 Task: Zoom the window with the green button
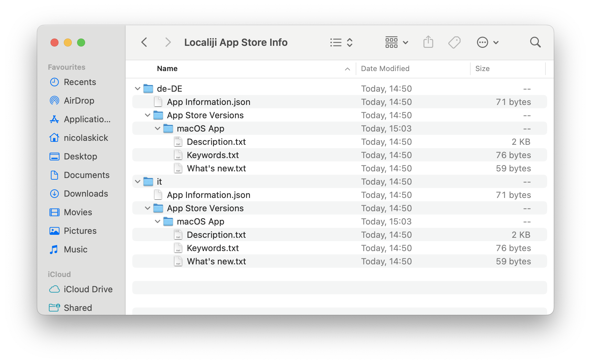coord(81,43)
